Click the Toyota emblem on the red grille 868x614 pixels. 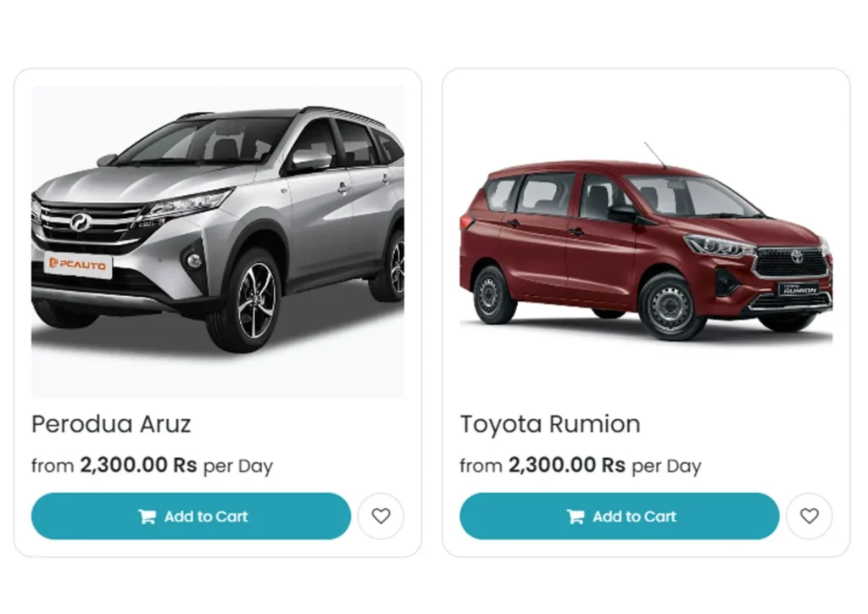click(x=796, y=256)
